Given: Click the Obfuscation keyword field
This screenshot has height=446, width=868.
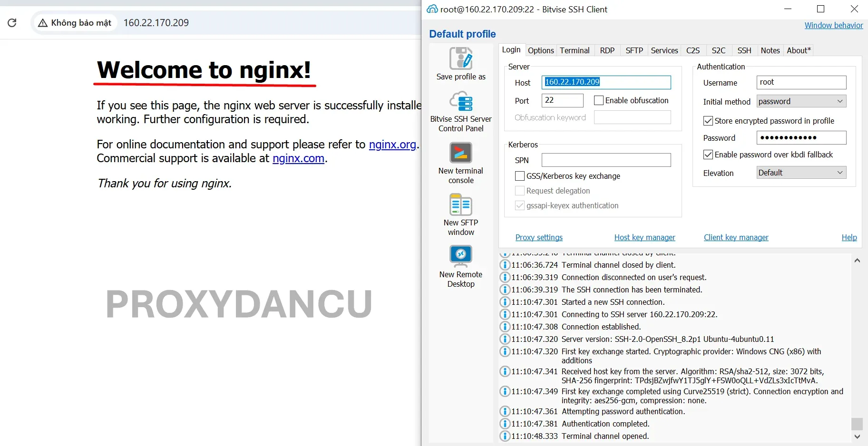Looking at the screenshot, I should (633, 117).
